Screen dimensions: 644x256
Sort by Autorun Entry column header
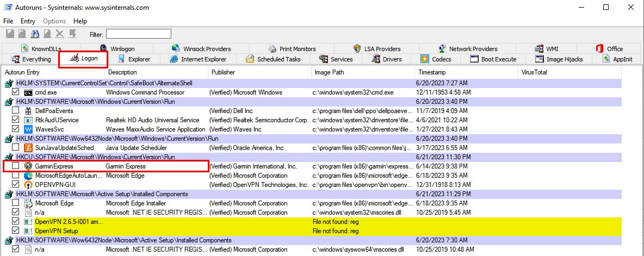pyautogui.click(x=53, y=72)
